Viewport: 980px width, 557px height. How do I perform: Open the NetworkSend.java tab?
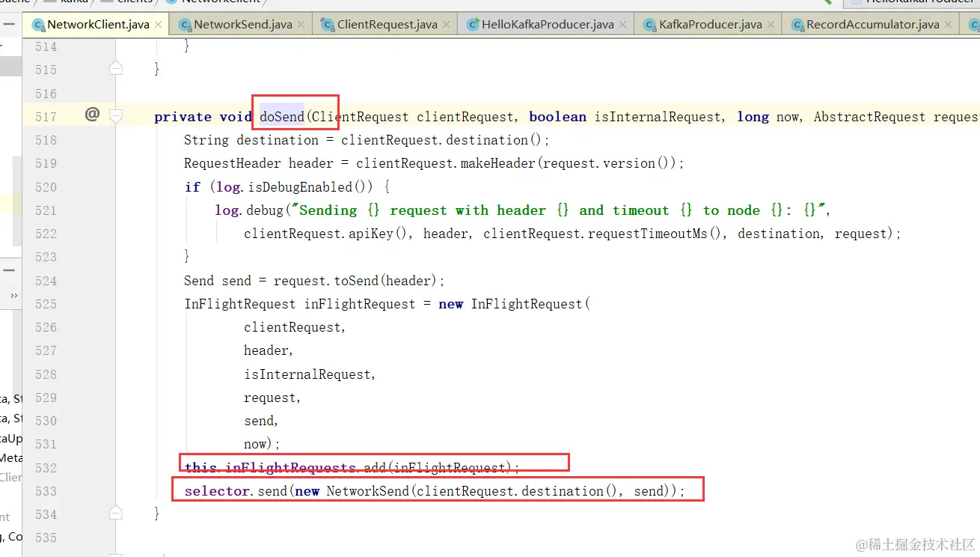pos(243,25)
